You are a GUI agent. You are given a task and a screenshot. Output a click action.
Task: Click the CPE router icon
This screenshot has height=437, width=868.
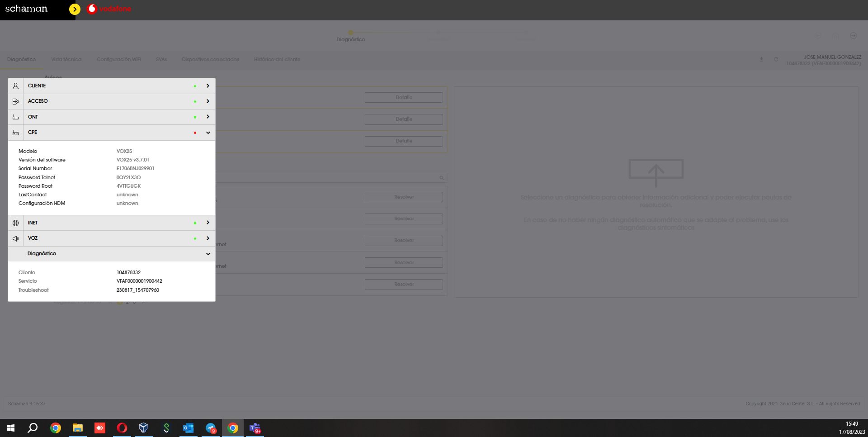click(x=15, y=133)
